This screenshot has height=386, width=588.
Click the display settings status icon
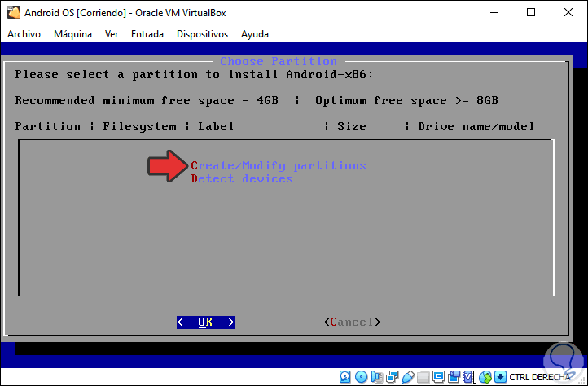[438, 376]
